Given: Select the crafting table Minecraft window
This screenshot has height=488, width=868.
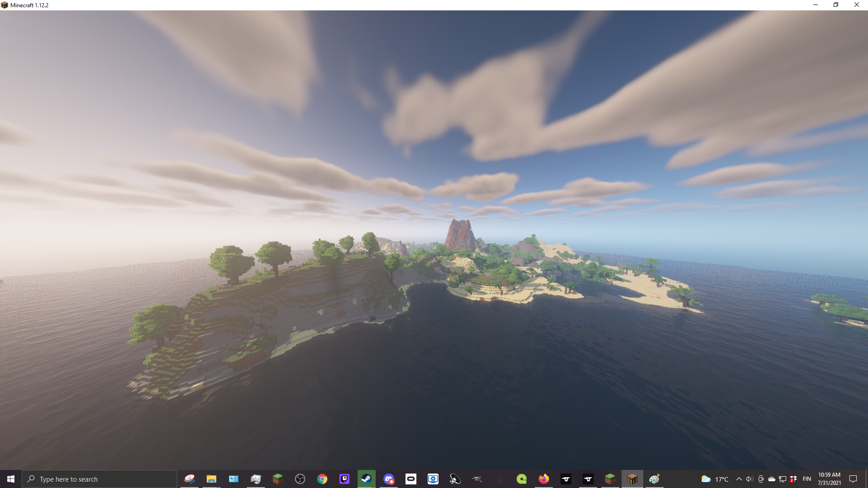Looking at the screenshot, I should [x=632, y=479].
